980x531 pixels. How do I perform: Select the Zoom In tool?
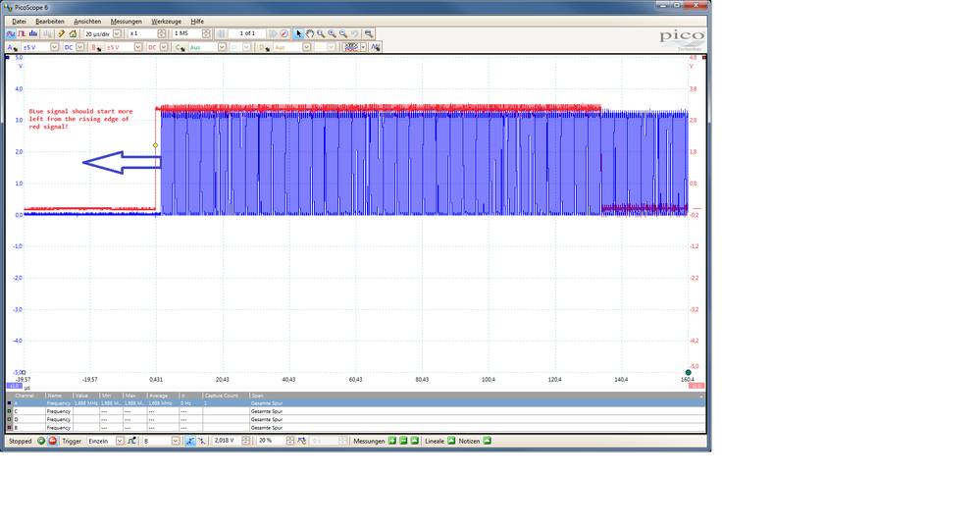click(x=332, y=33)
